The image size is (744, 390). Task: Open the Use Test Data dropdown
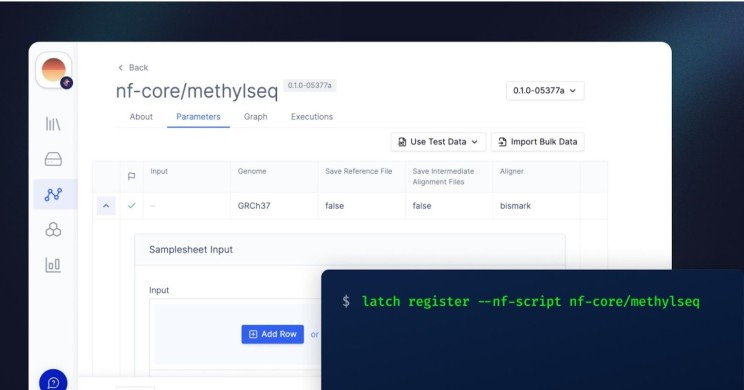pyautogui.click(x=438, y=142)
